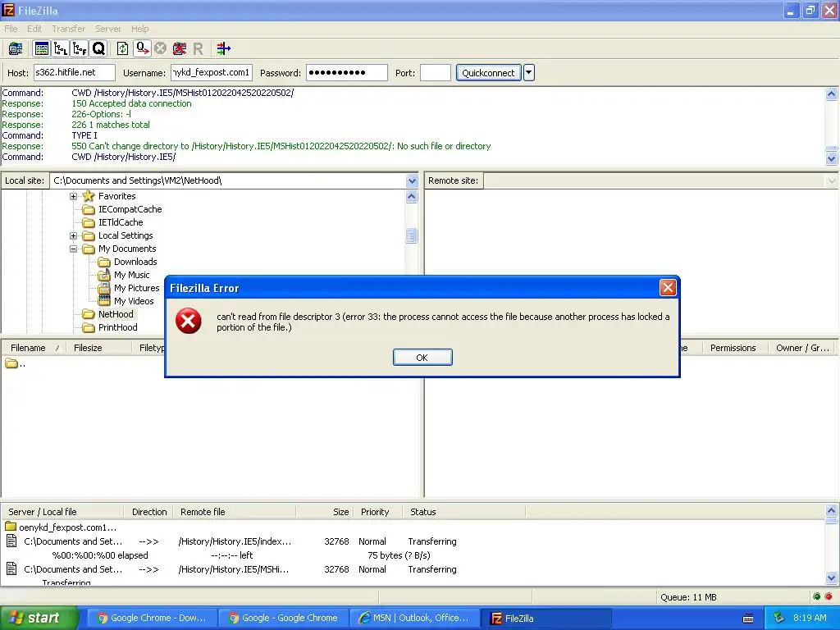The height and width of the screenshot is (630, 840).
Task: Click OK in the Filezilla Error dialog
Action: coord(422,358)
